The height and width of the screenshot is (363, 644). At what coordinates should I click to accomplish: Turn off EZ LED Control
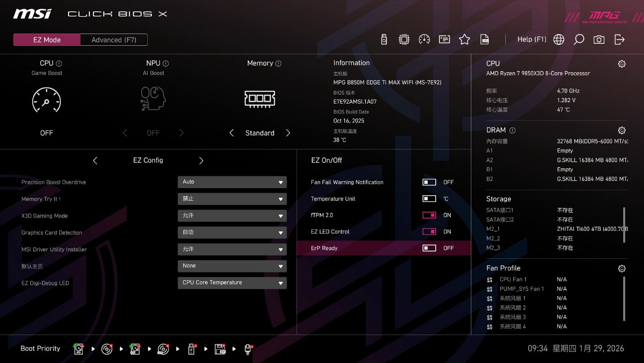[429, 231]
